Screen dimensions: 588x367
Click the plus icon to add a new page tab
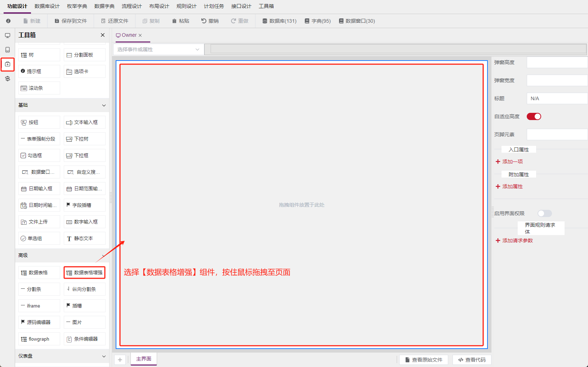click(120, 360)
